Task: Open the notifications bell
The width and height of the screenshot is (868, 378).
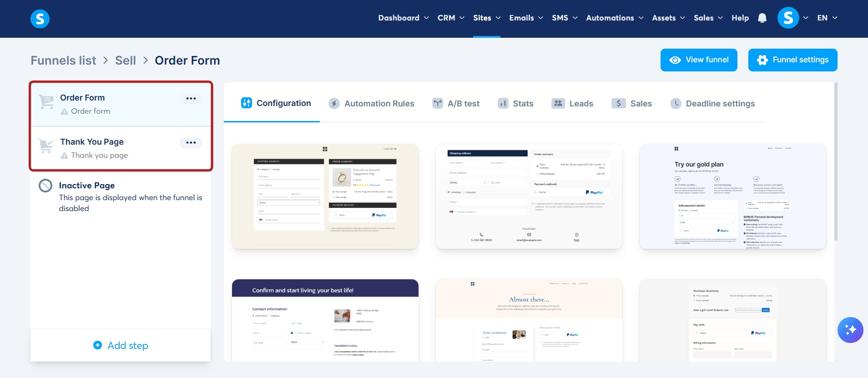Action: coord(762,18)
